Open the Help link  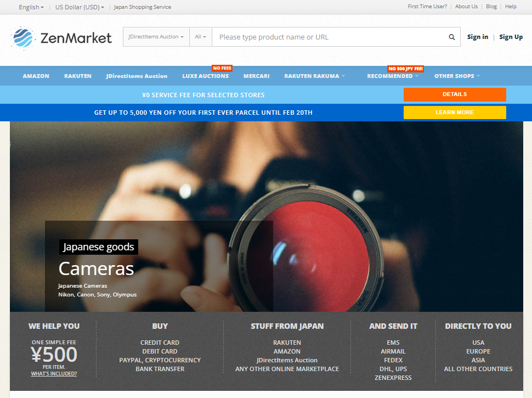[511, 7]
